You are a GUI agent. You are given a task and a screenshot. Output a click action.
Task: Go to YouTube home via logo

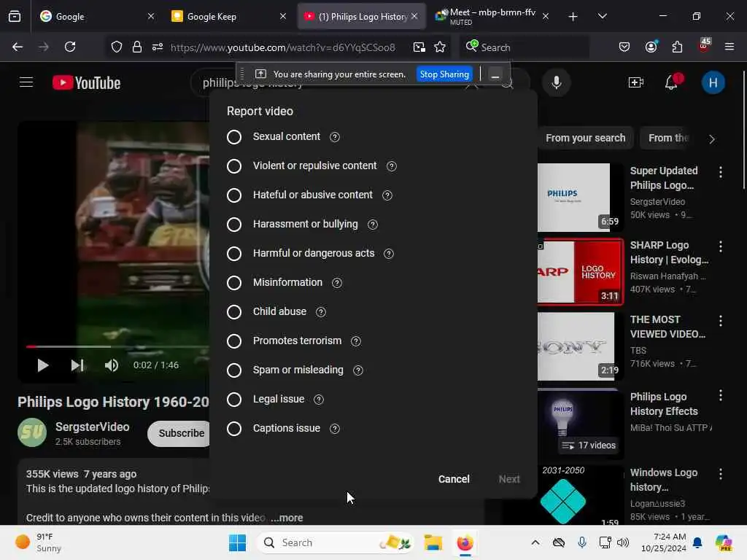tap(86, 83)
